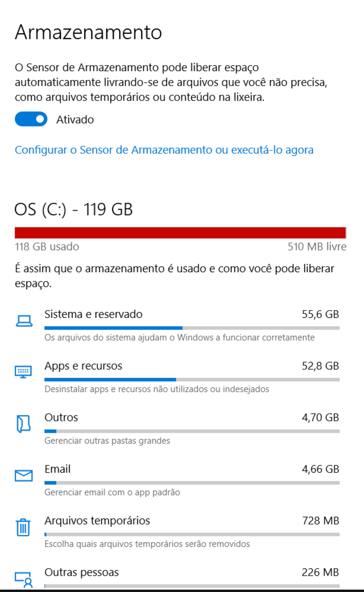Click the envelope icon beside Email
The width and height of the screenshot is (364, 592).
[24, 475]
